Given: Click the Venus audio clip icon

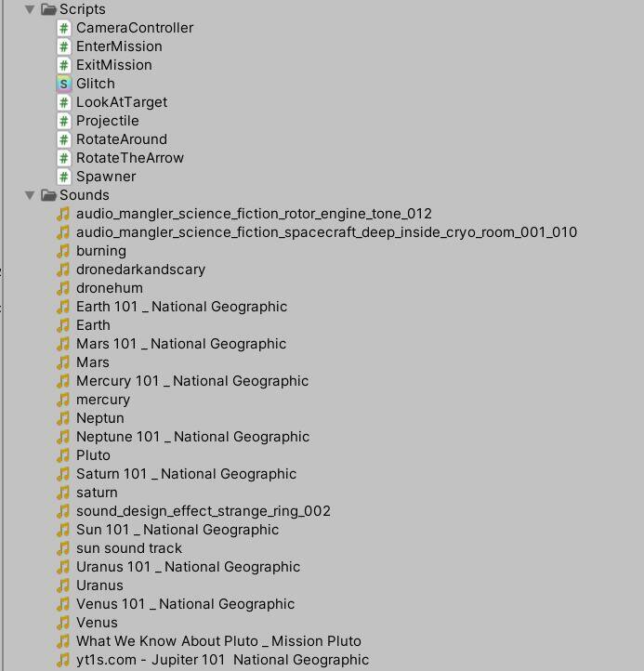Looking at the screenshot, I should pos(63,623).
